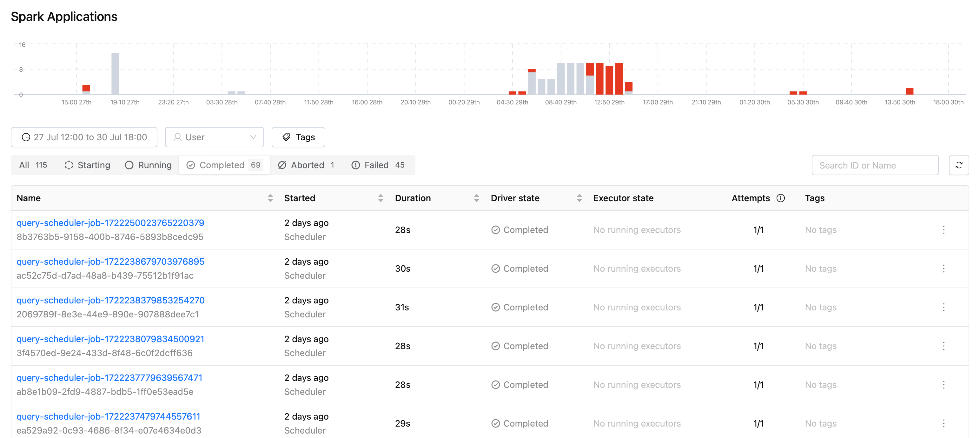Screen dimensions: 980x438
Task: Filter by Starting status
Action: [x=87, y=165]
